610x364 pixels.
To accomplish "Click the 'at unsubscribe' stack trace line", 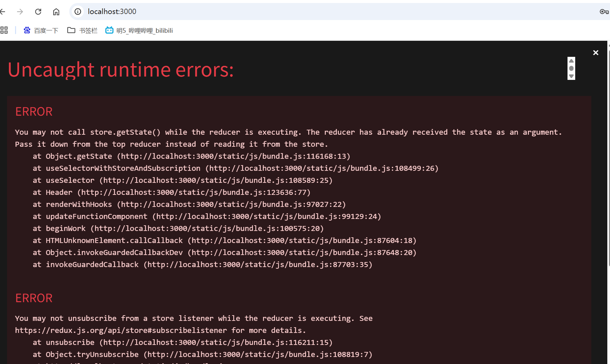I will (183, 343).
